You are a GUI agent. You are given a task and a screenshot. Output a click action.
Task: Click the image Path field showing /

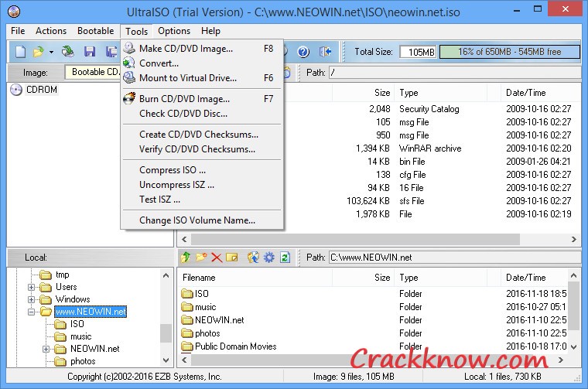(455, 73)
